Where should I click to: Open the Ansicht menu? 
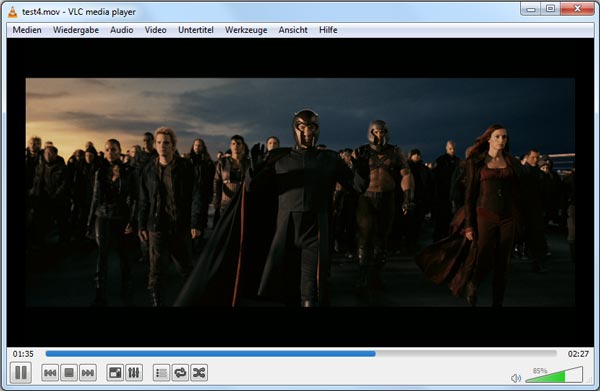(293, 30)
